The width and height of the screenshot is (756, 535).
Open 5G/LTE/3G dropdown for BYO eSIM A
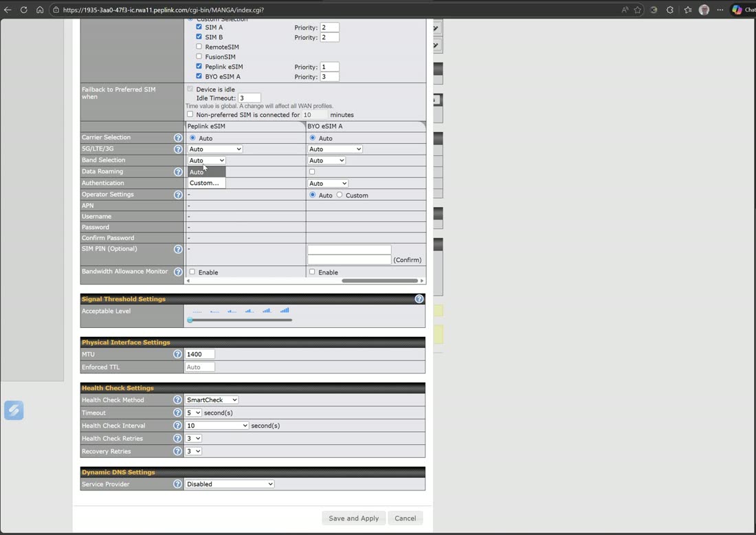click(335, 149)
